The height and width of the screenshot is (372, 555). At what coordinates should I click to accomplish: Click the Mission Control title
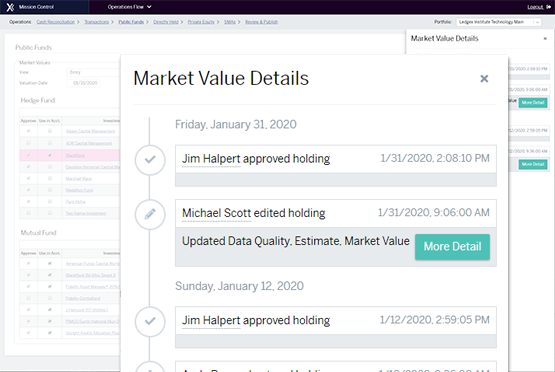click(36, 7)
